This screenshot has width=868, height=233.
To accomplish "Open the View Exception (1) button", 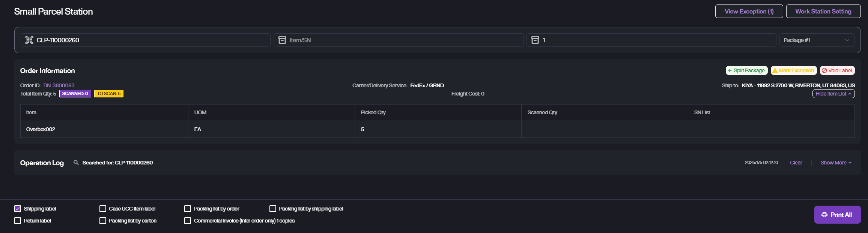I will (x=749, y=11).
